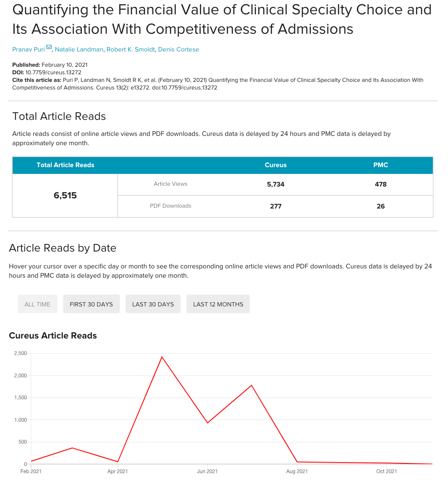Click the Robert K. Smoldt author link
Screen dimensions: 448x482
130,49
